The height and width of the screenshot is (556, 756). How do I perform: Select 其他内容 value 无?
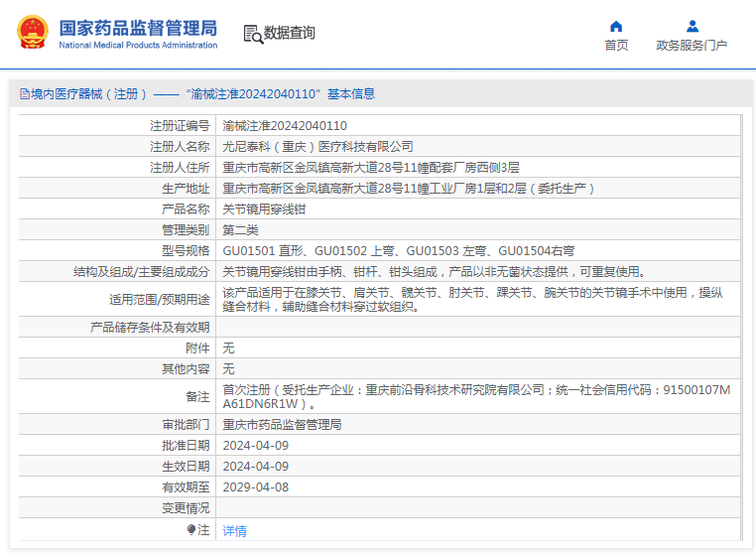[x=228, y=368]
